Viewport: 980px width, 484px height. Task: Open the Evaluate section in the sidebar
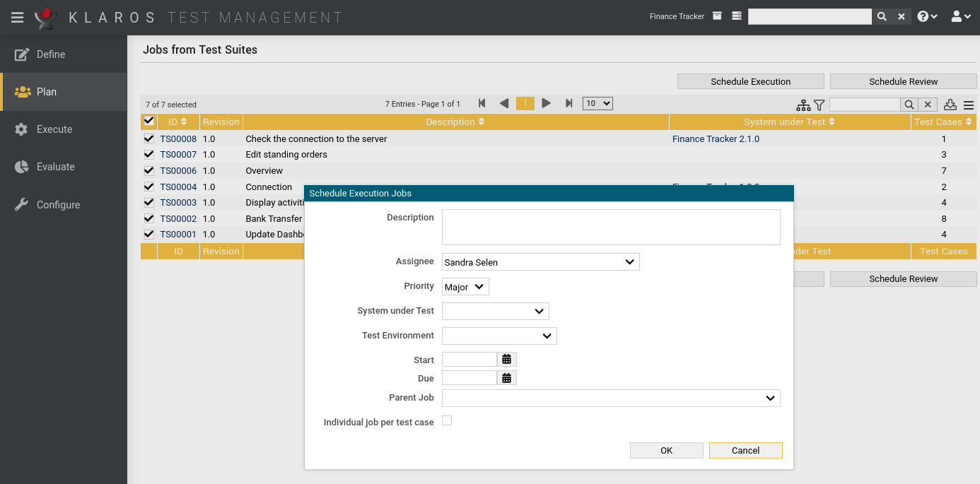pyautogui.click(x=55, y=166)
